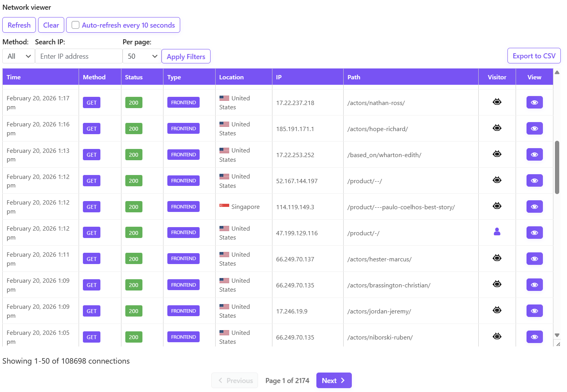Click the visitor eye icon on hope-richard row
Image resolution: width=567 pixels, height=392 pixels.
click(x=497, y=128)
